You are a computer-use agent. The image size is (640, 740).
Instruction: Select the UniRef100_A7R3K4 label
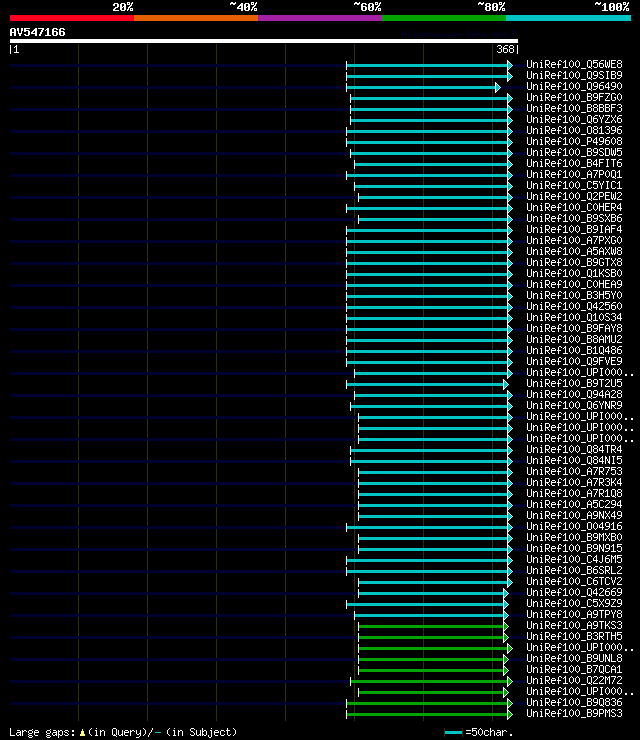574,483
